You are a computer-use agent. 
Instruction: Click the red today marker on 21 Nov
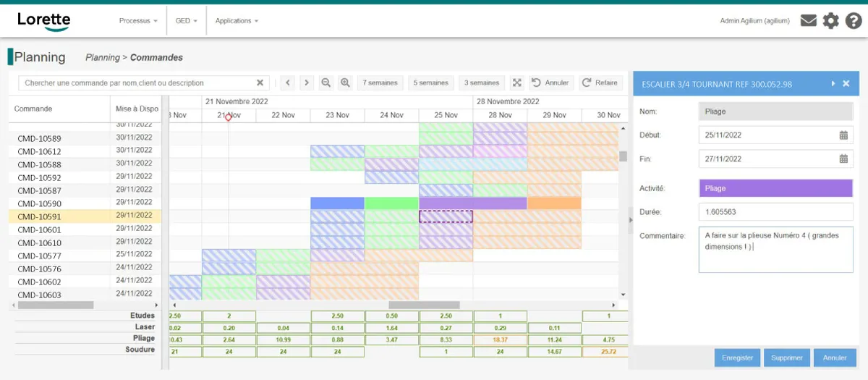click(229, 117)
